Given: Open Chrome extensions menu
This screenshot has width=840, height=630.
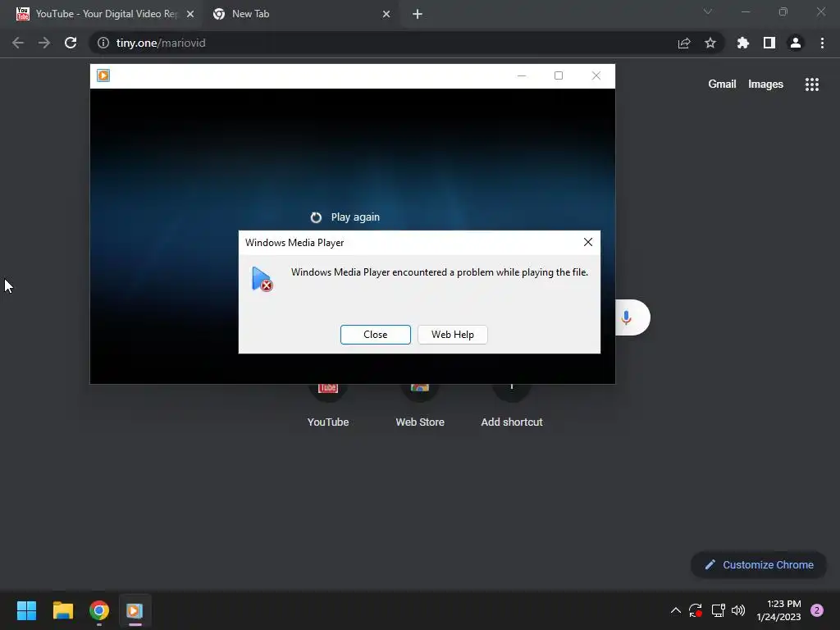Looking at the screenshot, I should point(743,43).
